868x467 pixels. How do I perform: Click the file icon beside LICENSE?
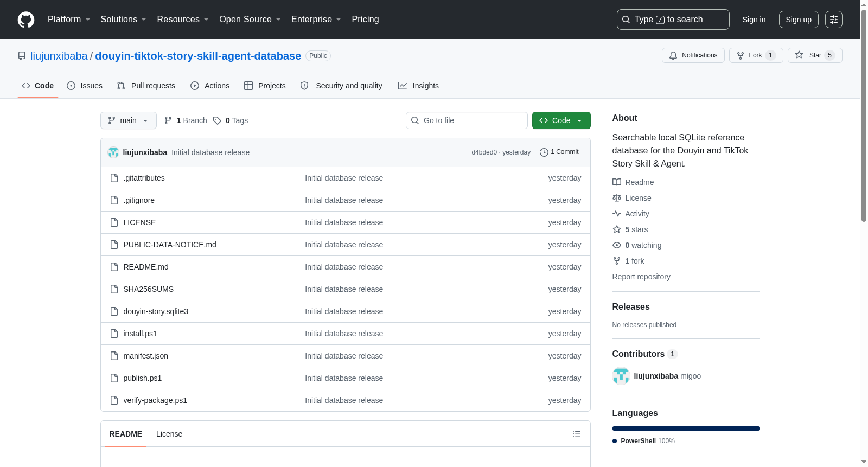tap(114, 222)
